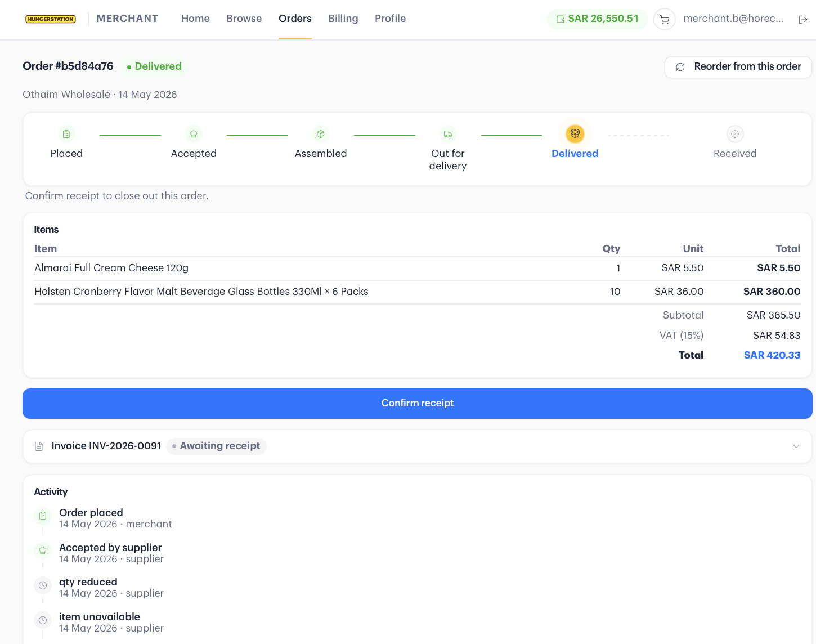816x644 pixels.
Task: Click the Assembled step icon
Action: click(x=321, y=134)
